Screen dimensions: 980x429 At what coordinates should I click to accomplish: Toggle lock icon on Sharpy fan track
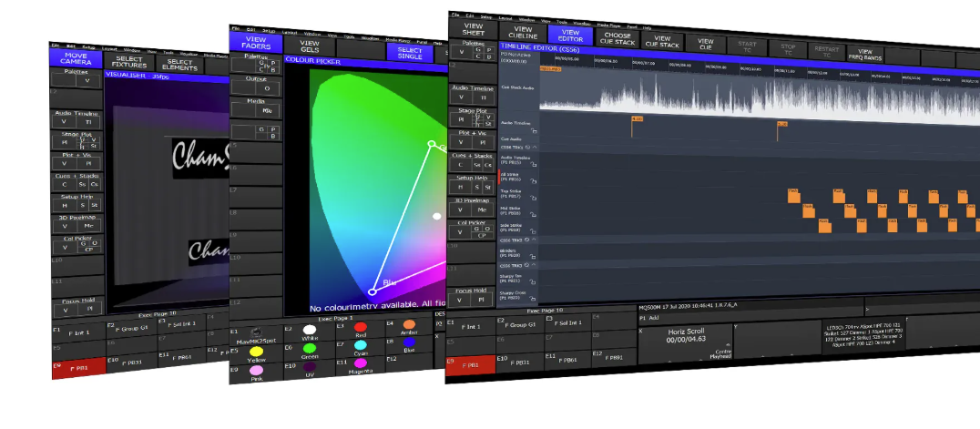535,281
